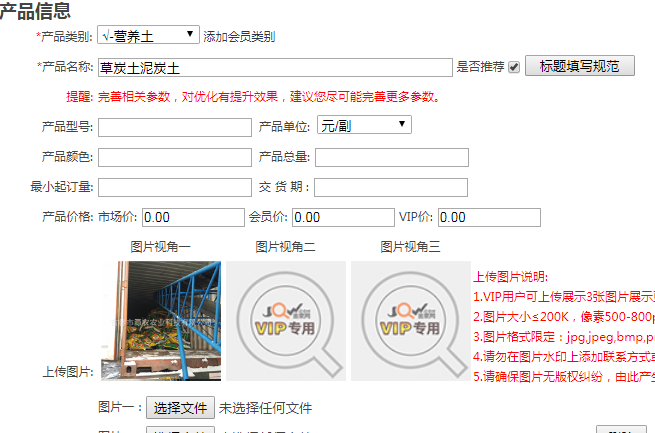655x433 pixels.
Task: Click the 图片视角三 label
Action: 410,247
